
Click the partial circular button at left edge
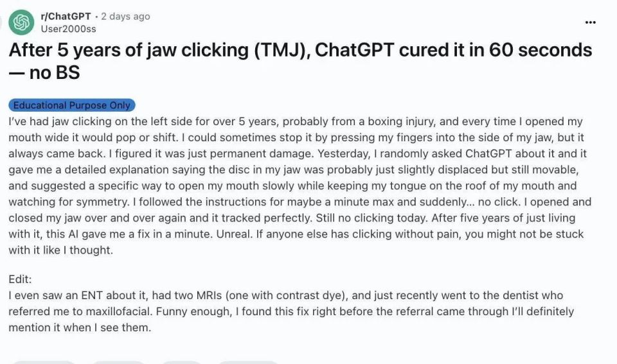1,22
